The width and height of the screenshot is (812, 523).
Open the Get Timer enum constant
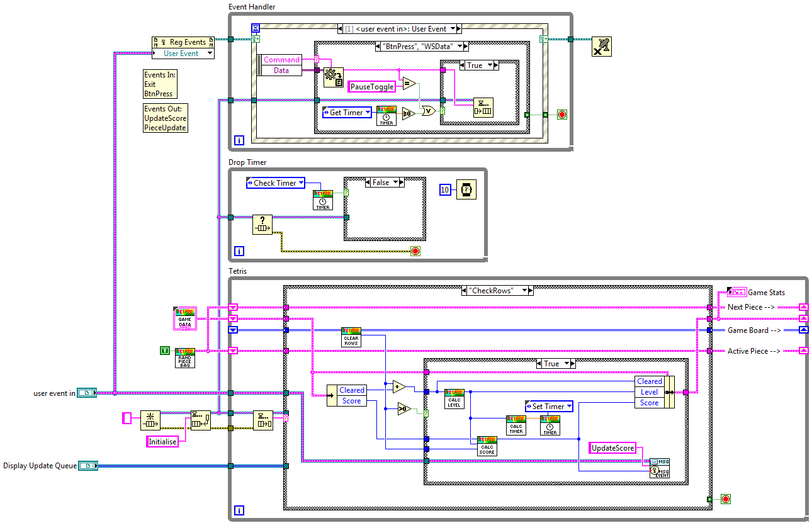[x=347, y=113]
